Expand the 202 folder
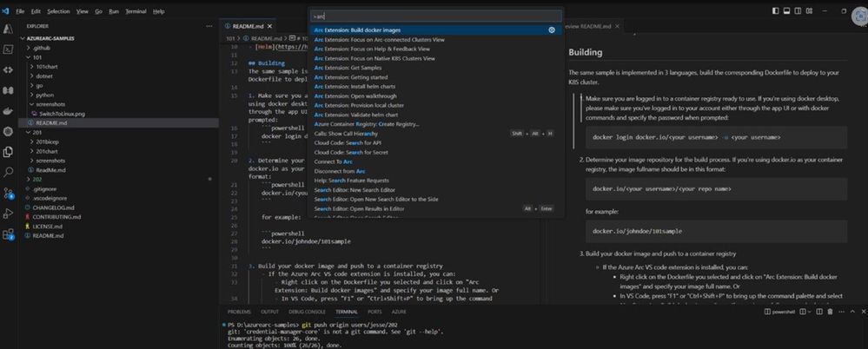This screenshot has width=868, height=349. 36,179
